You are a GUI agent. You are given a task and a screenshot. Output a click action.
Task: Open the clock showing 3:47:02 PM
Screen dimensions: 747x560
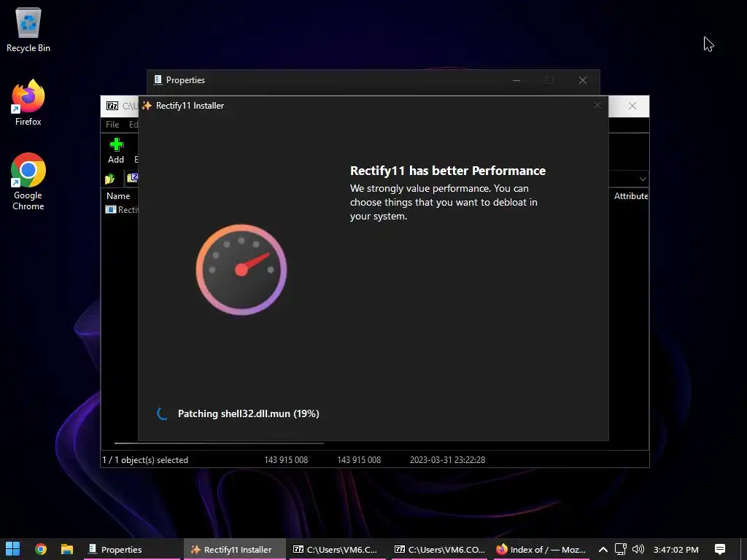676,549
